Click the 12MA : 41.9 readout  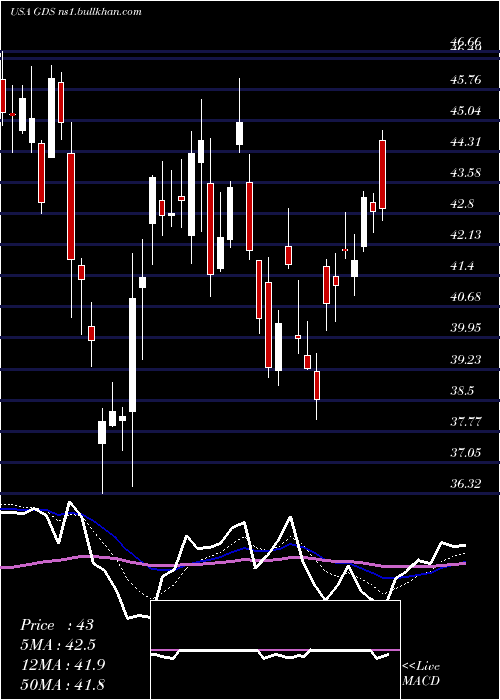coord(62,665)
